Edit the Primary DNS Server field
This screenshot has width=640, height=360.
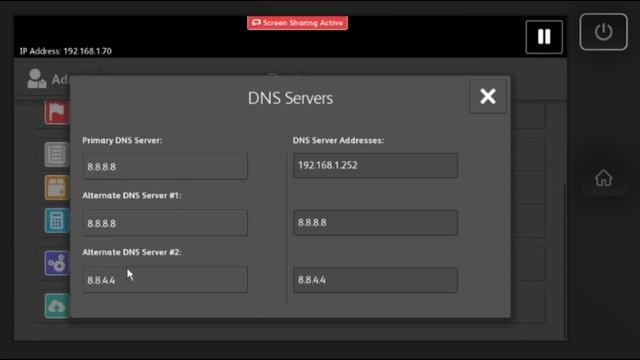(x=165, y=167)
